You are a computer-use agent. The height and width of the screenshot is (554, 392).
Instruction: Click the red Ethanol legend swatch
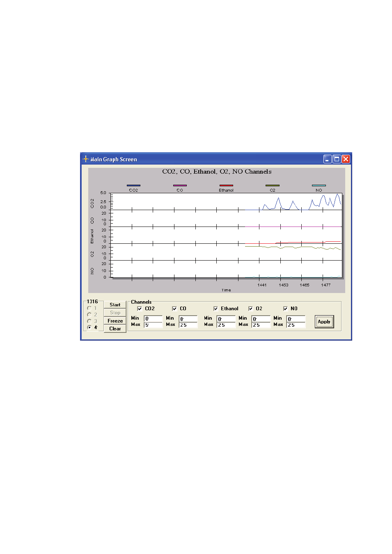click(x=226, y=185)
